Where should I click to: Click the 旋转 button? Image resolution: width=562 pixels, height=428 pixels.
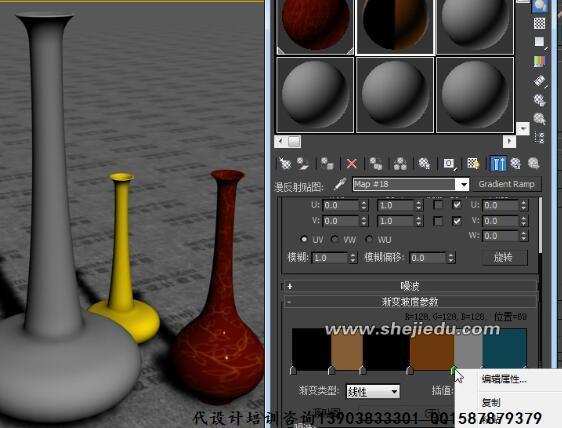(503, 257)
